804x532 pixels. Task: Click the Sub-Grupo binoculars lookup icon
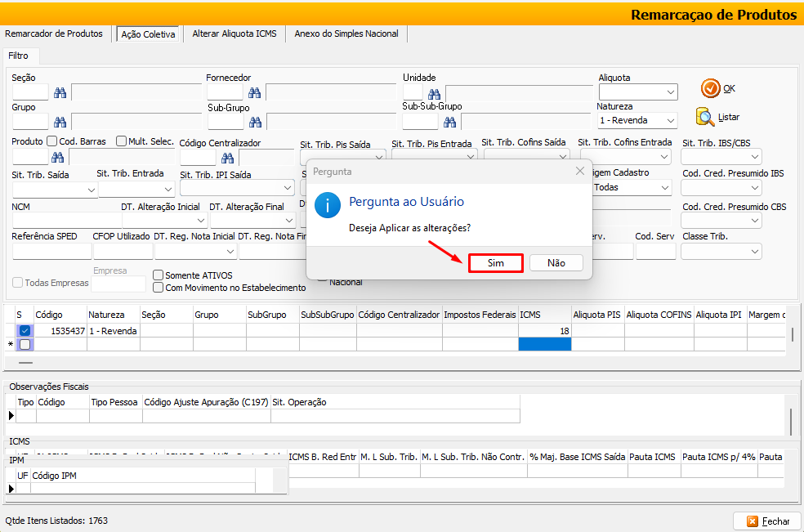point(255,122)
